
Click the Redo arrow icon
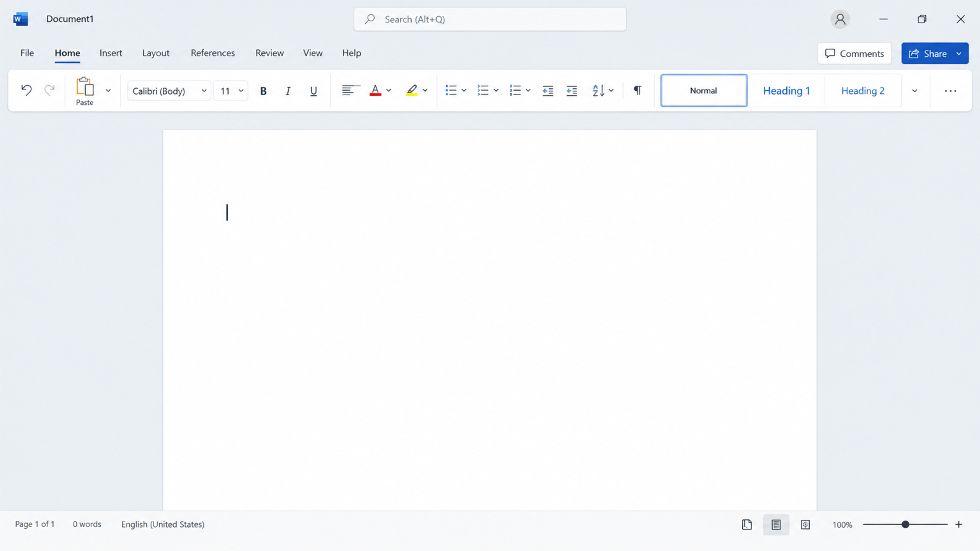pos(49,90)
